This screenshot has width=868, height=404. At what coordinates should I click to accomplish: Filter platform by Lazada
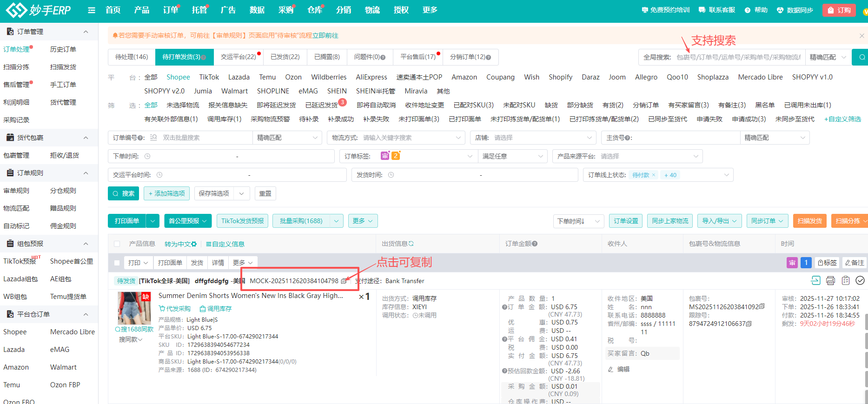click(239, 77)
